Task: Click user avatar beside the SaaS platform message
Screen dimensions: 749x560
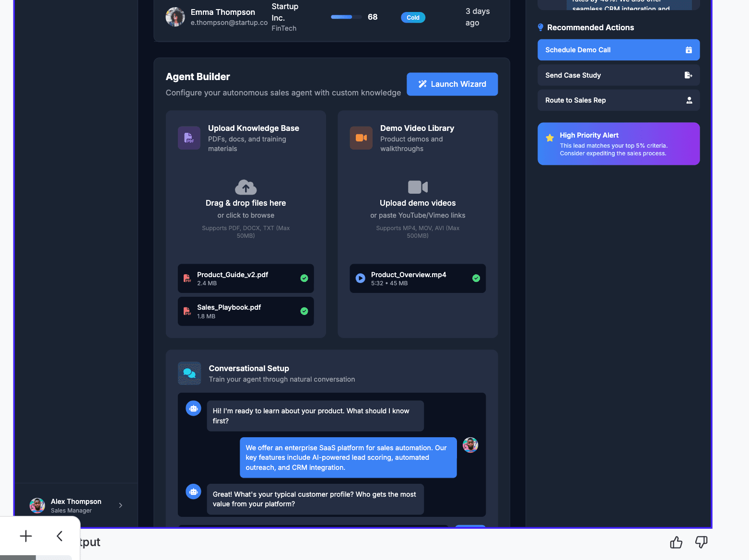Action: [x=470, y=445]
